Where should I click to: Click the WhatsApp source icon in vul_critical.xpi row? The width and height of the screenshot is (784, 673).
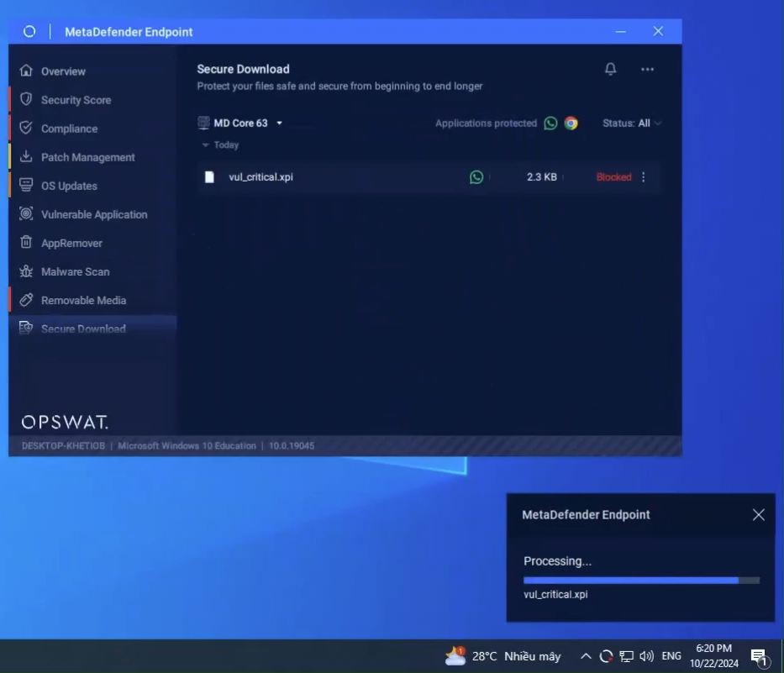coord(476,177)
